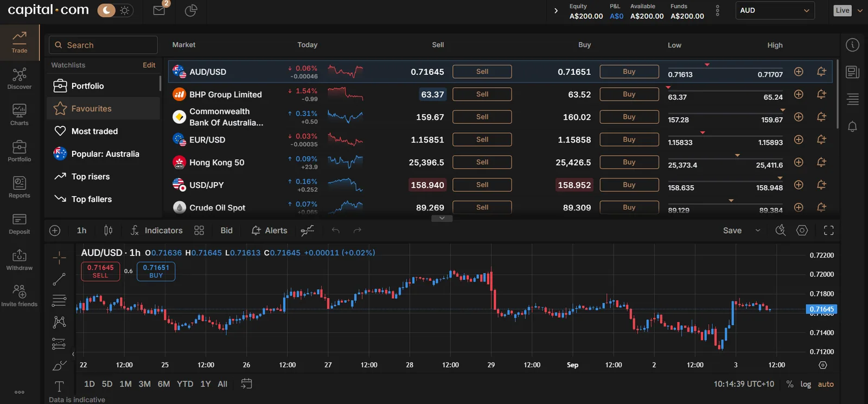
Task: Click Sell button for USD/JPY
Action: point(482,185)
